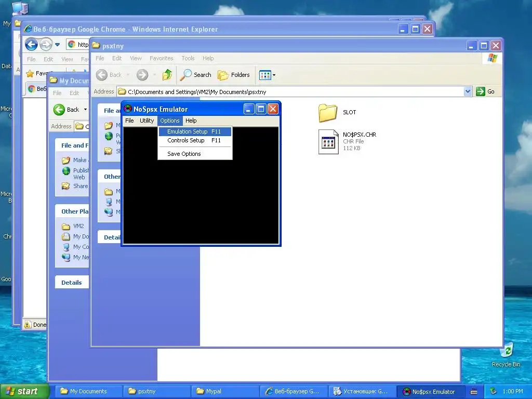This screenshot has width=532, height=399.
Task: Open the psxtny Favorites menu
Action: pyautogui.click(x=161, y=58)
